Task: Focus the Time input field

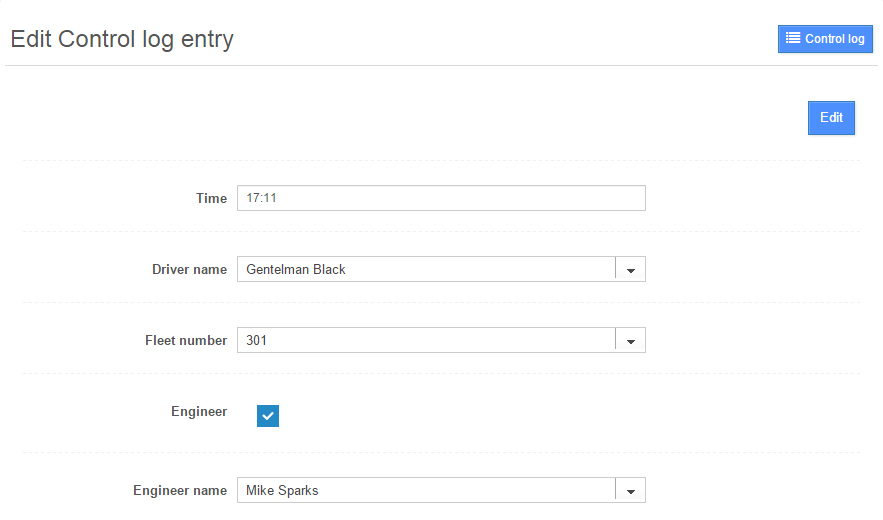Action: point(441,198)
